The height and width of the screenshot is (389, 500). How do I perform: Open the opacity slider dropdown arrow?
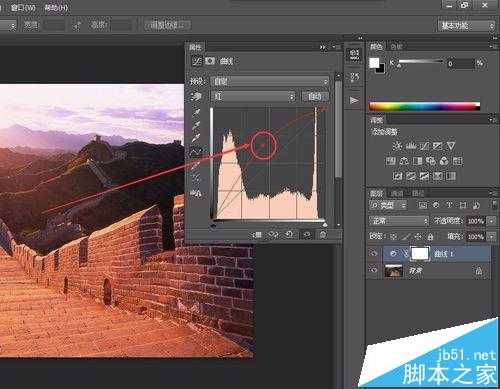click(492, 221)
